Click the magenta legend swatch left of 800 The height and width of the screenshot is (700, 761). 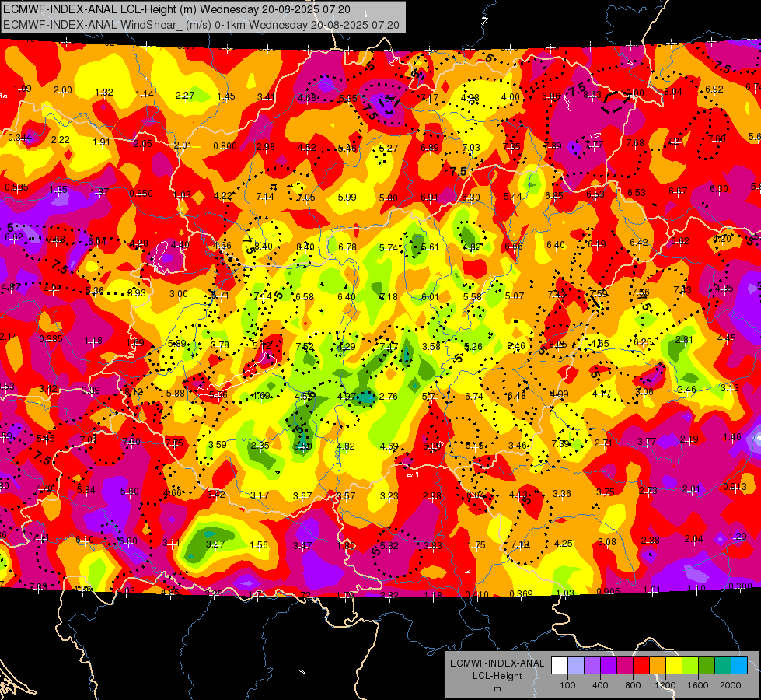tap(625, 666)
